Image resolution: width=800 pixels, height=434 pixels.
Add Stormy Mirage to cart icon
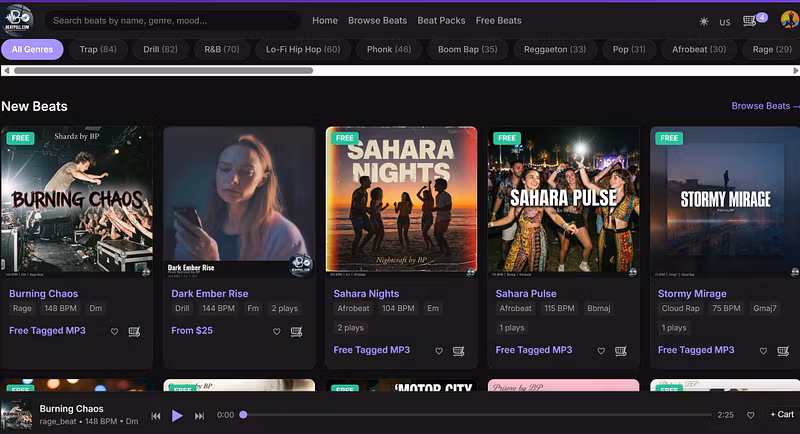783,351
